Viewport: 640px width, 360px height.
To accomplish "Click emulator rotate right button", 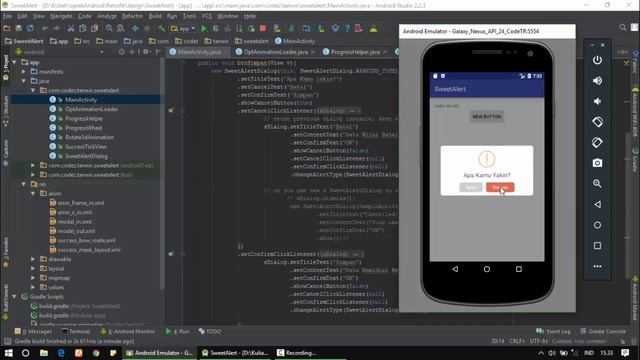I will 597,142.
